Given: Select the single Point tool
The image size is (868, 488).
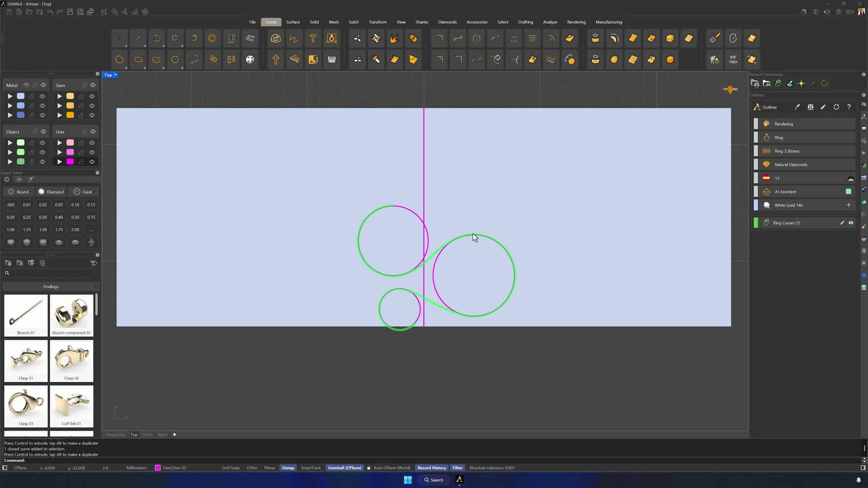Looking at the screenshot, I should point(119,38).
